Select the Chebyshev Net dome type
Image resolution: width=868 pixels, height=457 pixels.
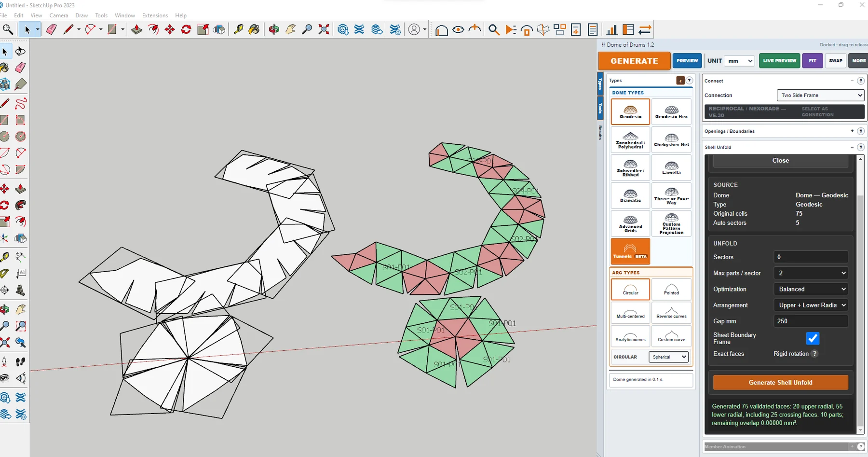click(671, 140)
